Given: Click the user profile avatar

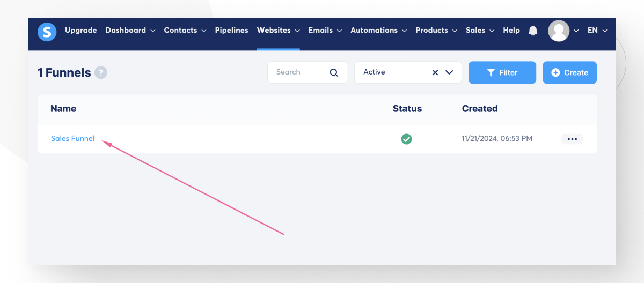Looking at the screenshot, I should click(558, 31).
